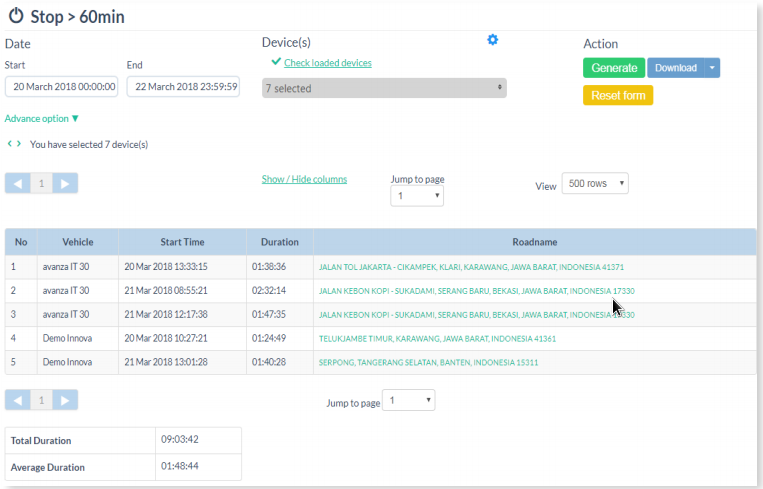Click the Check loaded devices link
The image size is (763, 489).
point(327,63)
